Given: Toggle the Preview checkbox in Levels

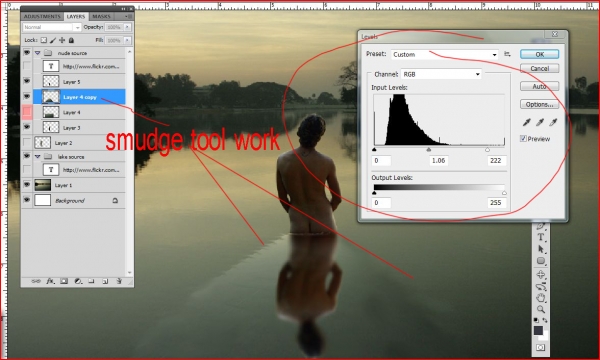Looking at the screenshot, I should (523, 138).
